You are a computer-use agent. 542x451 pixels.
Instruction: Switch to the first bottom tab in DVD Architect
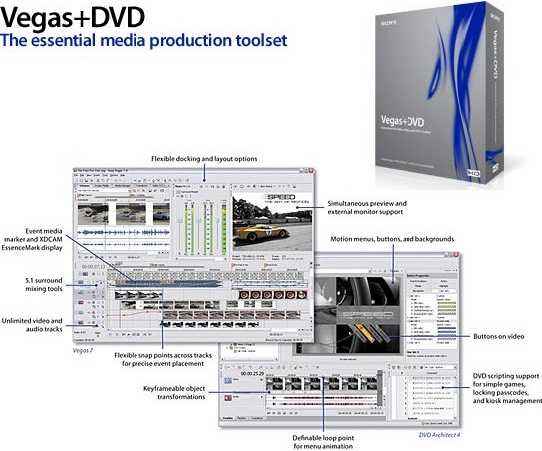click(x=227, y=418)
